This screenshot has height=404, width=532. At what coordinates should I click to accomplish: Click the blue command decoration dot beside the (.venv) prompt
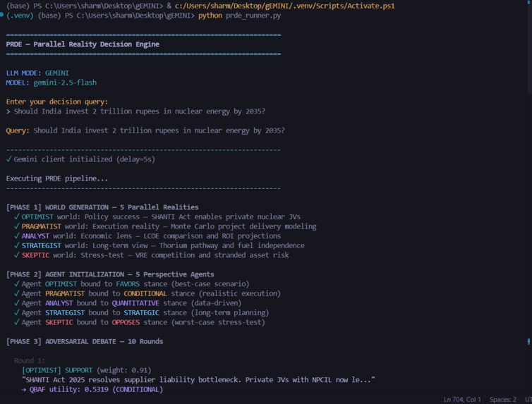pyautogui.click(x=1, y=15)
